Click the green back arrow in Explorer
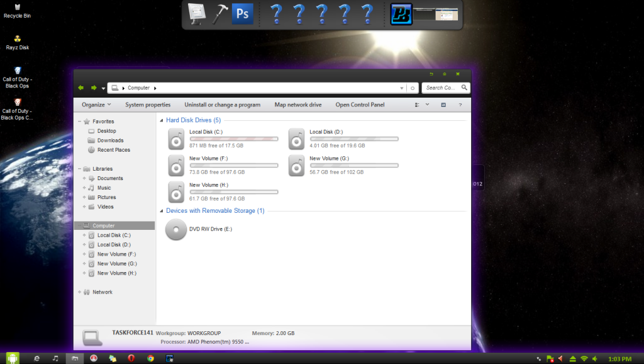 click(x=81, y=88)
